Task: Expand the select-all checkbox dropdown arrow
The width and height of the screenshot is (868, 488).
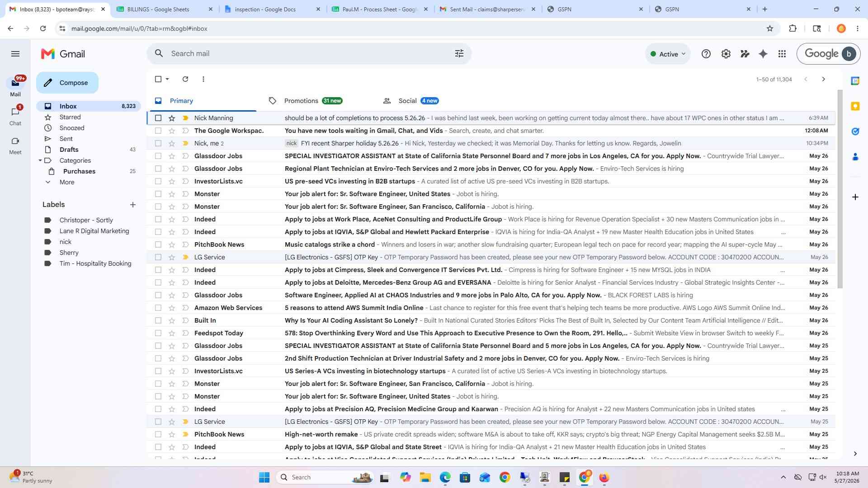Action: point(168,79)
